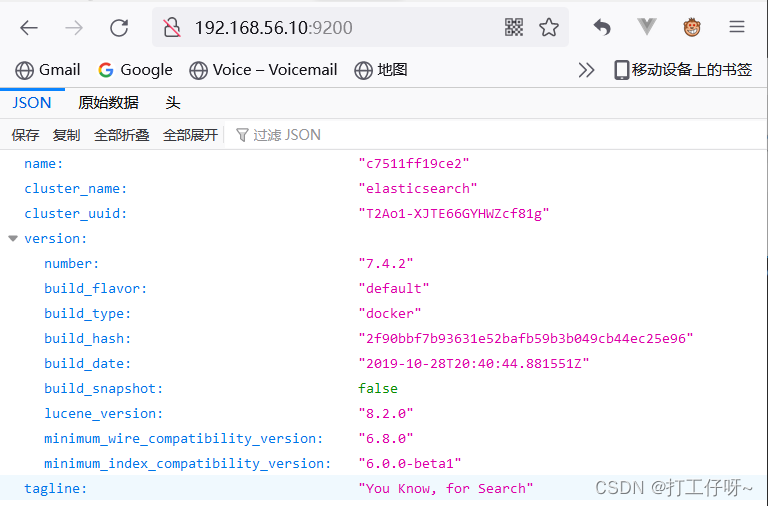Click the value "You Know, for Search"
The width and height of the screenshot is (768, 506).
[446, 488]
